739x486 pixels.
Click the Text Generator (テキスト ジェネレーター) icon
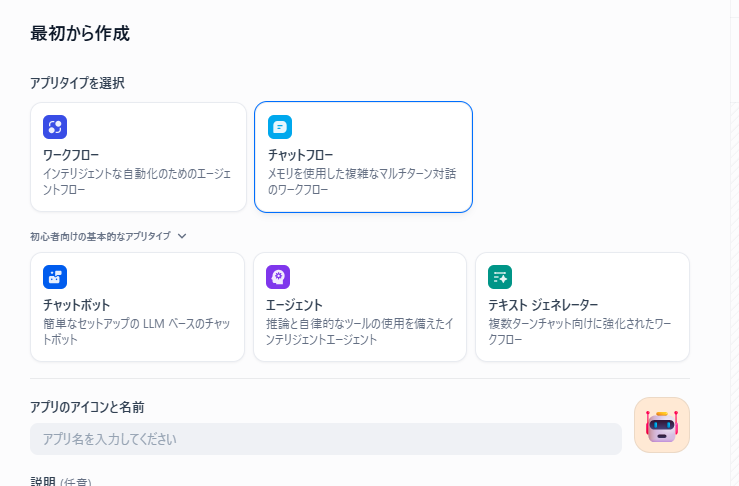click(x=500, y=277)
